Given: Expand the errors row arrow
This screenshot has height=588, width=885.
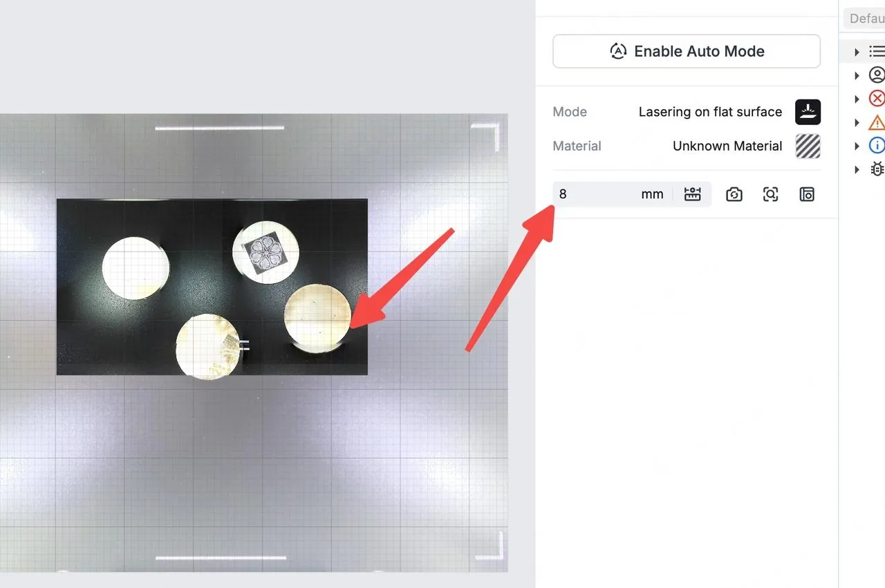Looking at the screenshot, I should [857, 99].
